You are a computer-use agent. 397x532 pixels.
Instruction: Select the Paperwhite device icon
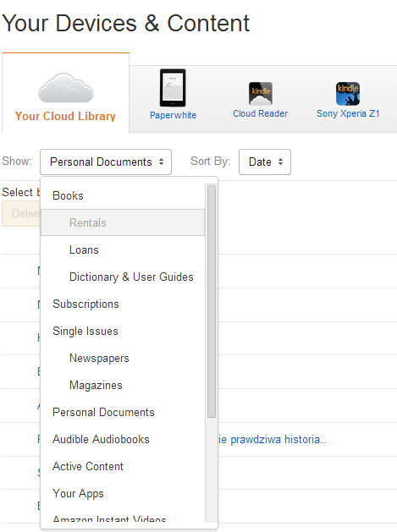click(173, 88)
